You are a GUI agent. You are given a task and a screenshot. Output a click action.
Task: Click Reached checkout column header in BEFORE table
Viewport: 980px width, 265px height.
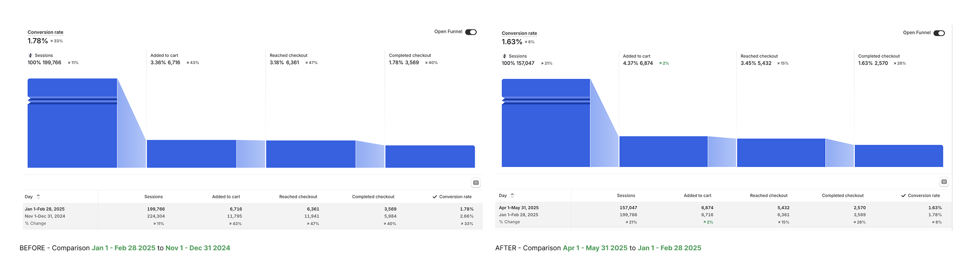click(298, 196)
